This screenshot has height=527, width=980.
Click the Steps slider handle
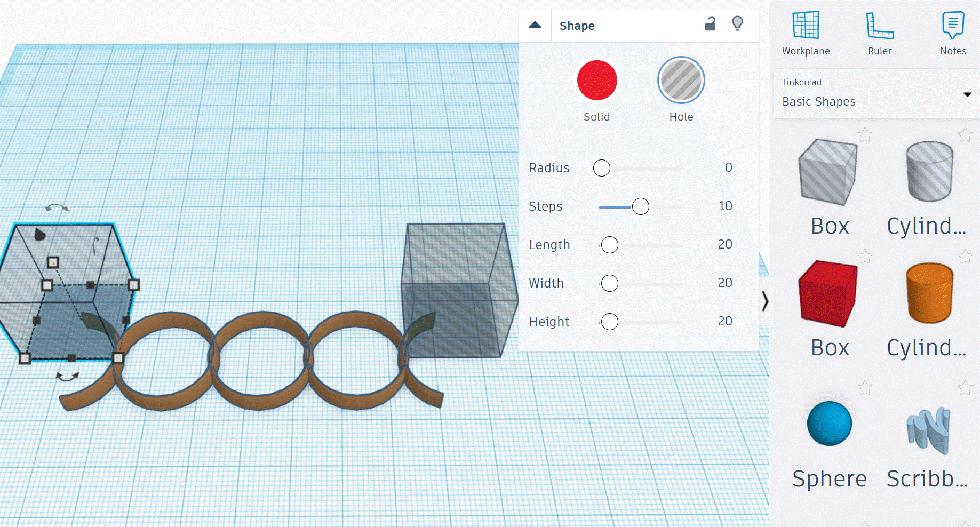pos(641,206)
